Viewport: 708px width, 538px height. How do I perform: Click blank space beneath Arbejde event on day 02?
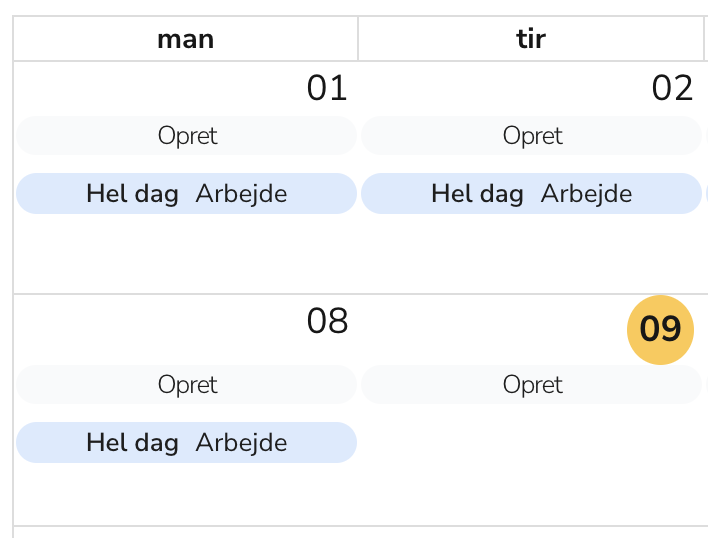(532, 255)
